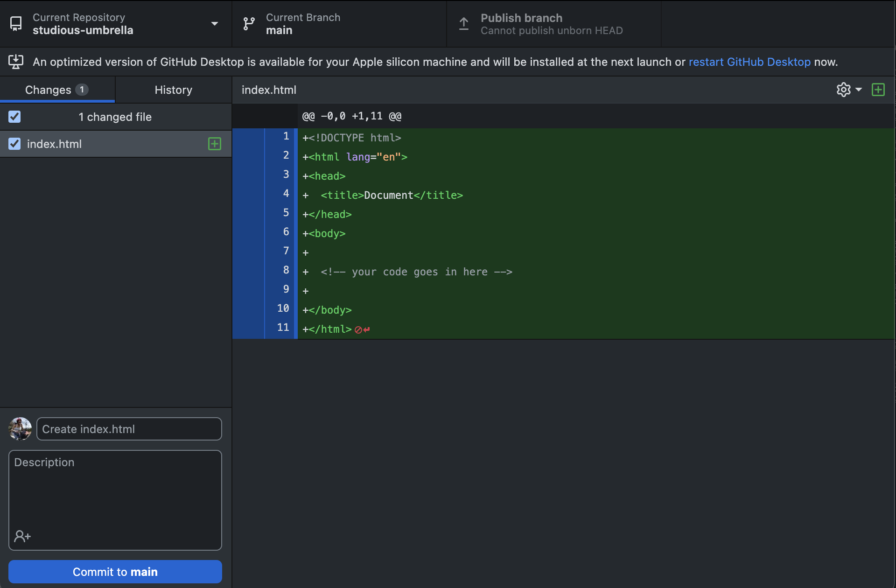Screen dimensions: 896x588
Task: Open the Current Repository dropdown
Action: pyautogui.click(x=116, y=24)
